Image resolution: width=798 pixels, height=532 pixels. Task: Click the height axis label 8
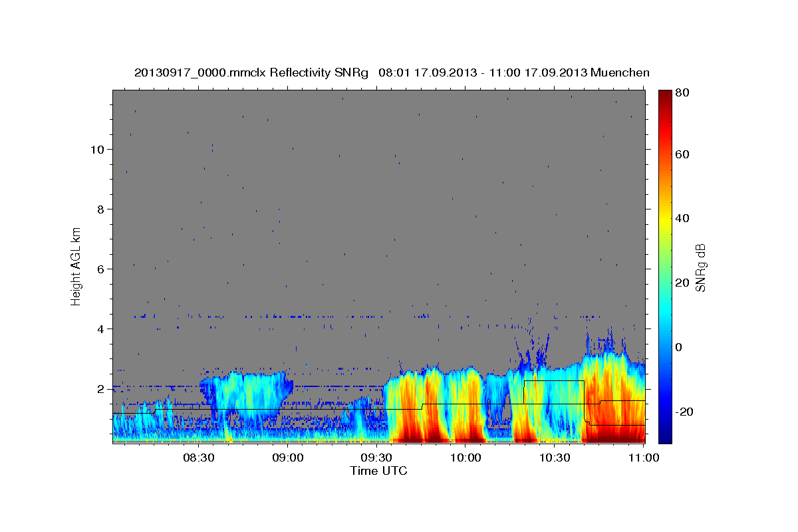click(x=101, y=209)
